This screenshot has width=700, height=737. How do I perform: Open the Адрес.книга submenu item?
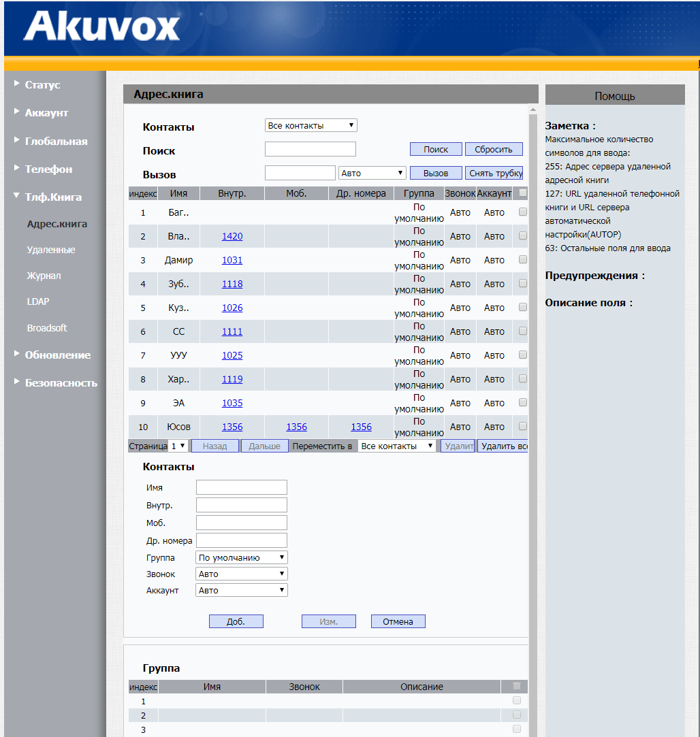[x=57, y=224]
